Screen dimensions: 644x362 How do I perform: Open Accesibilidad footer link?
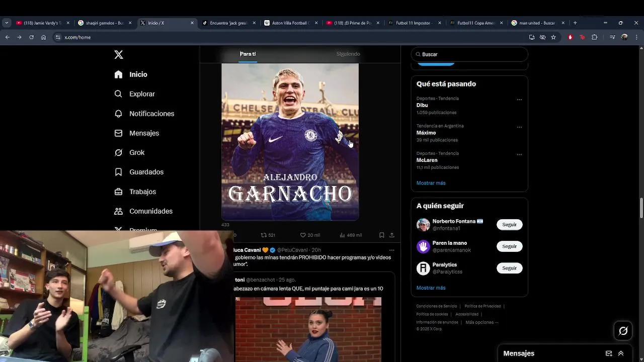[467, 314]
